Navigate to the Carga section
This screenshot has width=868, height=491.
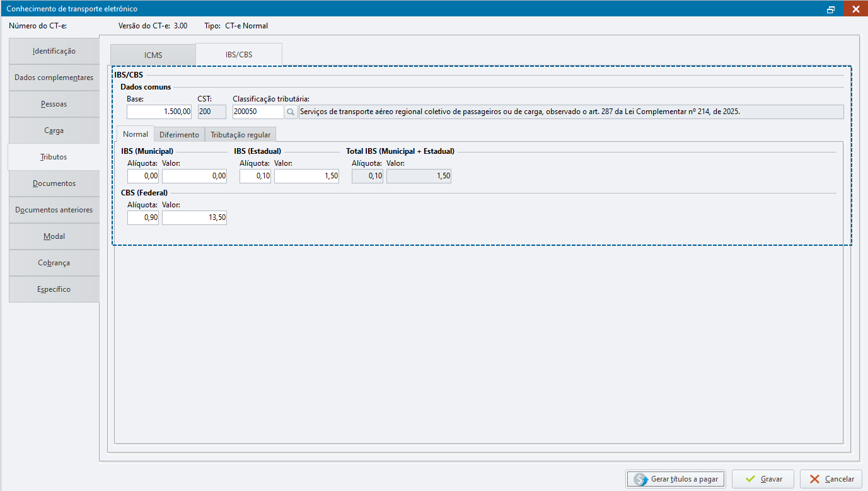(54, 130)
